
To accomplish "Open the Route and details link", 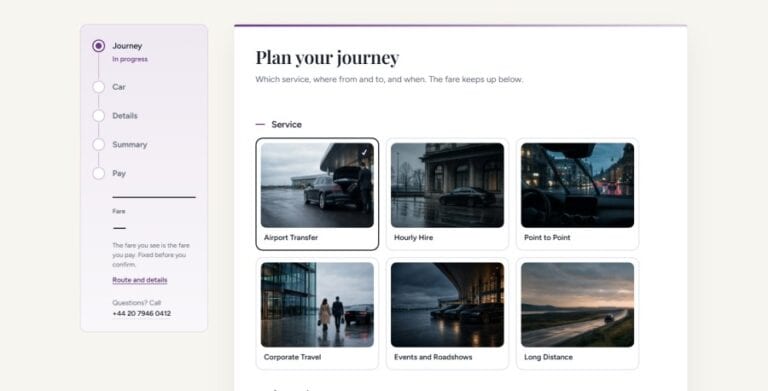I will coord(140,280).
